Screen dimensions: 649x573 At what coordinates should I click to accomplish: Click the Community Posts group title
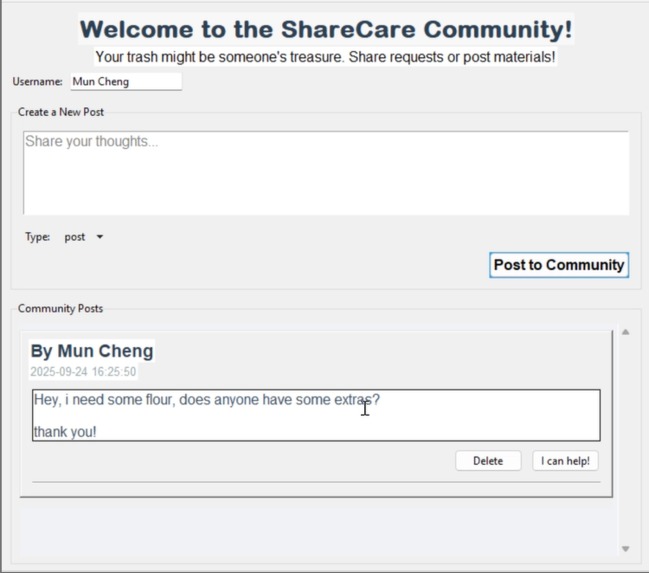pyautogui.click(x=60, y=308)
